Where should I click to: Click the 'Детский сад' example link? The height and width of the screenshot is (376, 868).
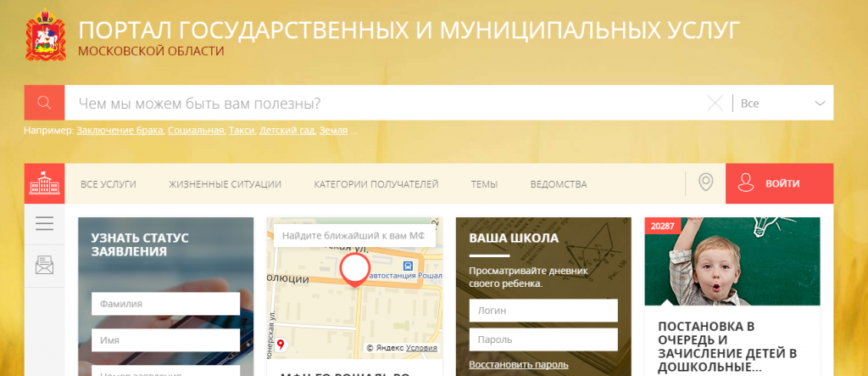(287, 131)
